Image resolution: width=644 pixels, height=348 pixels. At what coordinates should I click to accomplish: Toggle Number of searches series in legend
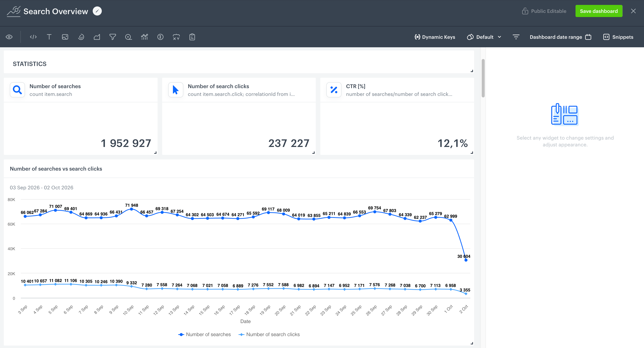pos(205,335)
